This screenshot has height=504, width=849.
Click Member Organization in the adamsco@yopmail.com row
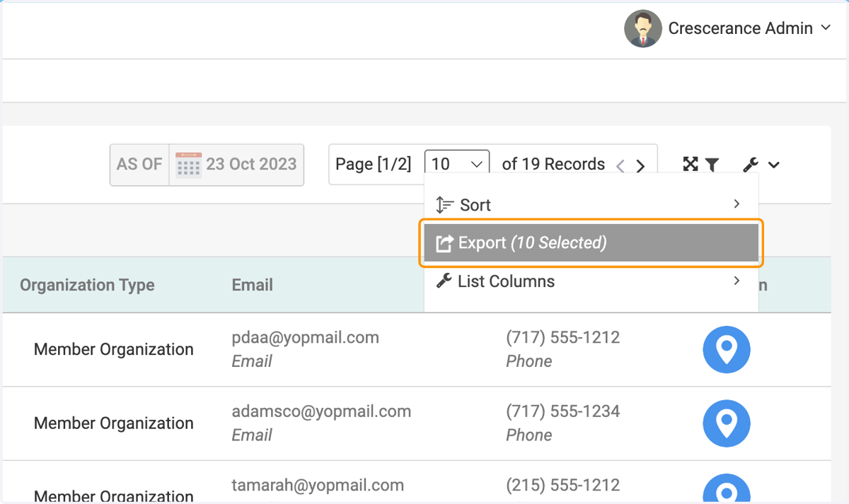[114, 423]
